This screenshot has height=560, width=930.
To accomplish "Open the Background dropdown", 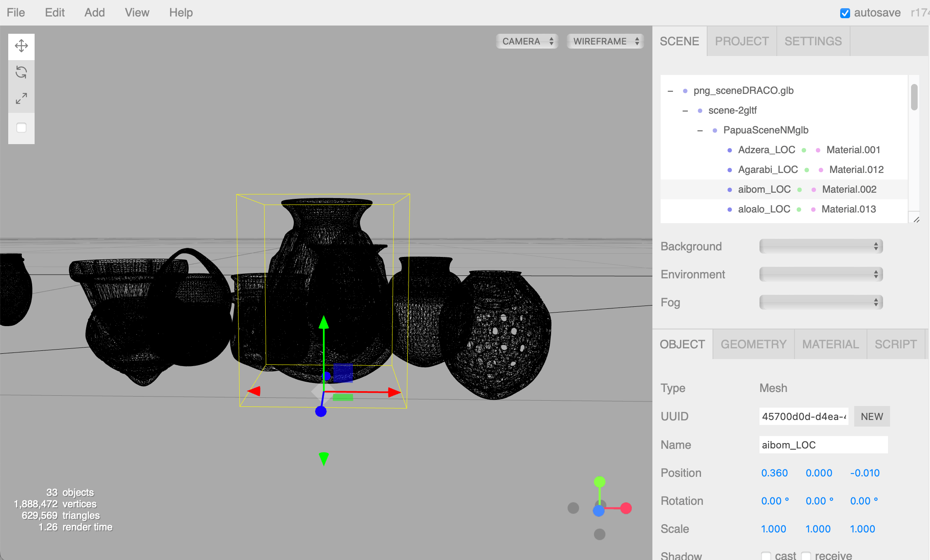I will point(821,246).
